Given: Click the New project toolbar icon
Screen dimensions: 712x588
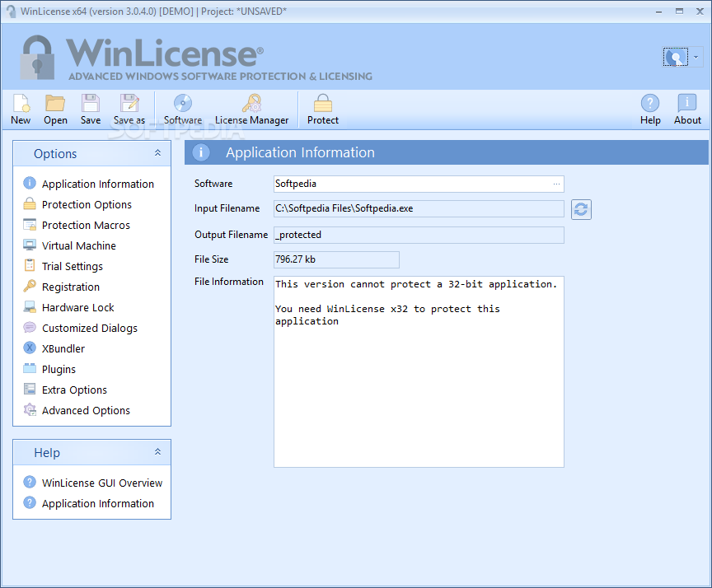Looking at the screenshot, I should point(21,104).
